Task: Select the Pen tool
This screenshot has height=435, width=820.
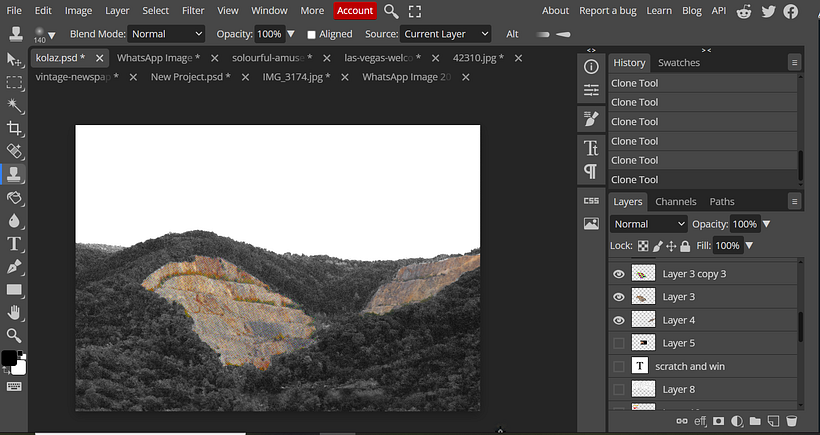Action: [x=14, y=267]
